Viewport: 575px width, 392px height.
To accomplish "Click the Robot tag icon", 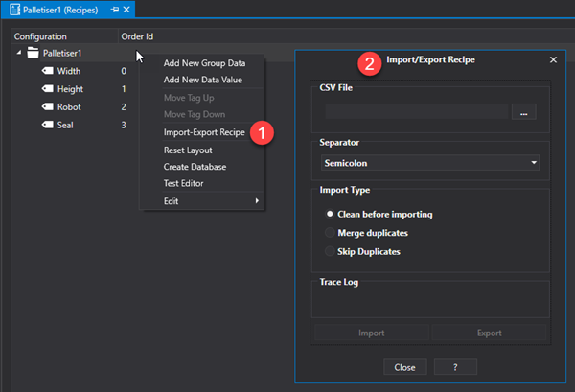I will 47,106.
